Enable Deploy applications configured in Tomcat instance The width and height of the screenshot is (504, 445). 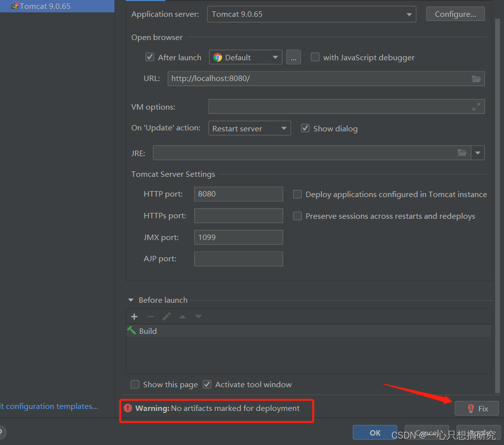point(297,194)
